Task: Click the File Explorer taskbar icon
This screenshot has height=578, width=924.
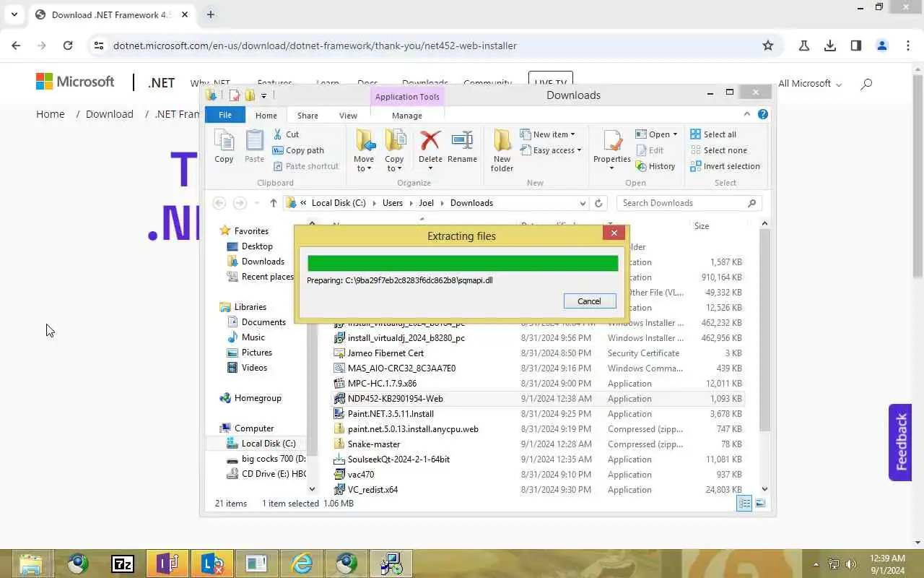Action: [31, 564]
